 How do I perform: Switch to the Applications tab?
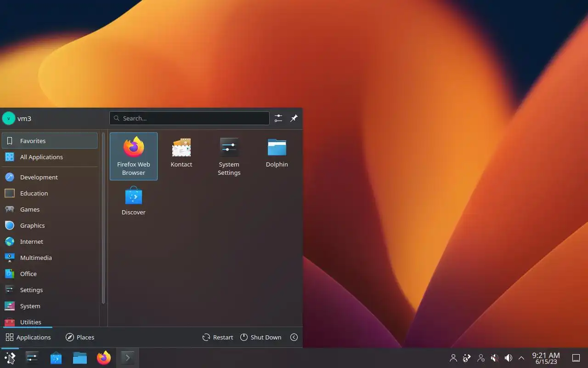(x=28, y=337)
